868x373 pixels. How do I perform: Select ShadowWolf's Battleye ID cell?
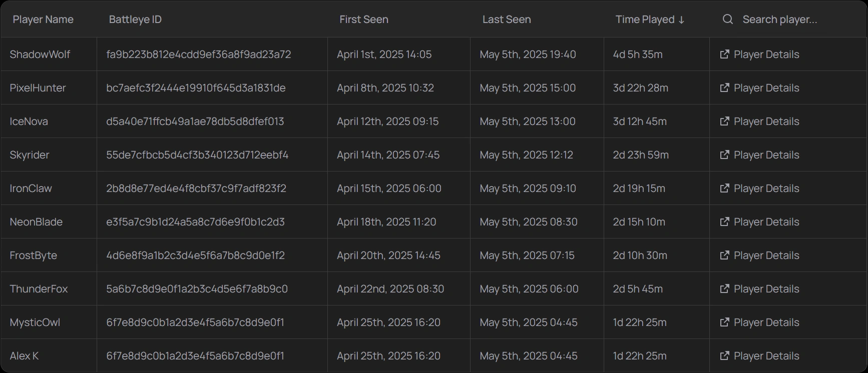pos(199,54)
